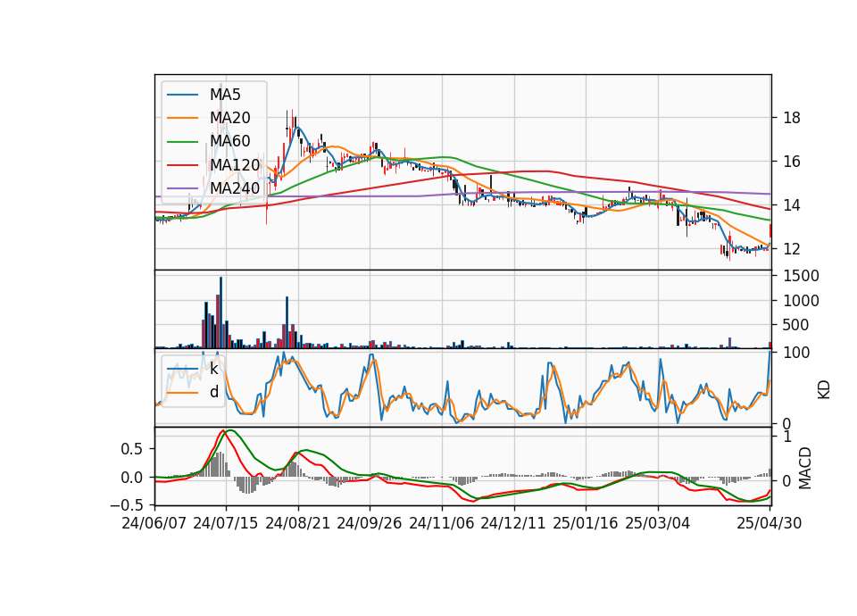Click the 'd' legend label in KD panel
857x616 pixels.
[214, 392]
